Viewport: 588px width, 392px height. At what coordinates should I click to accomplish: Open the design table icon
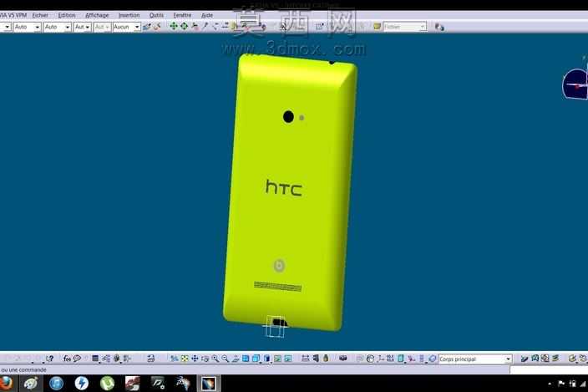coord(95,359)
